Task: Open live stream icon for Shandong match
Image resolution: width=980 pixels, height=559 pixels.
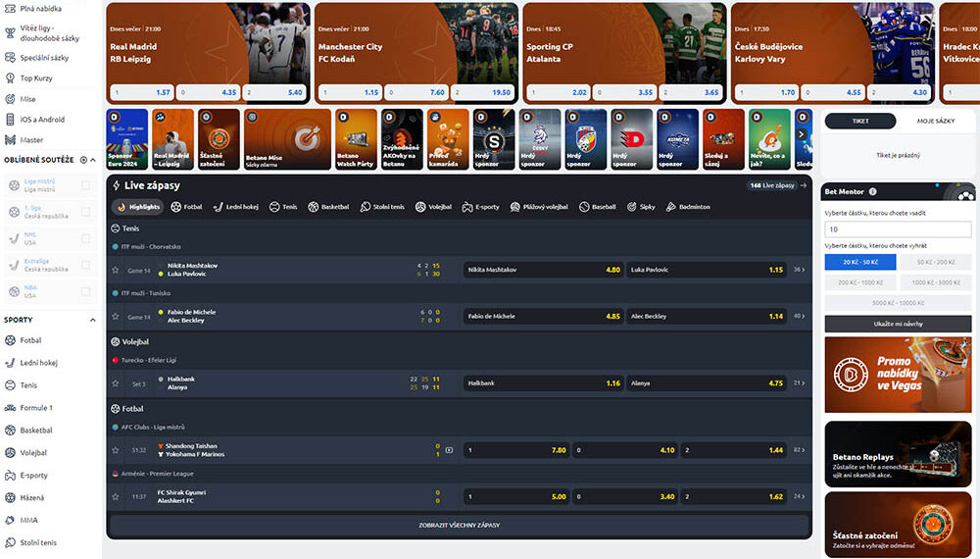Action: point(449,450)
